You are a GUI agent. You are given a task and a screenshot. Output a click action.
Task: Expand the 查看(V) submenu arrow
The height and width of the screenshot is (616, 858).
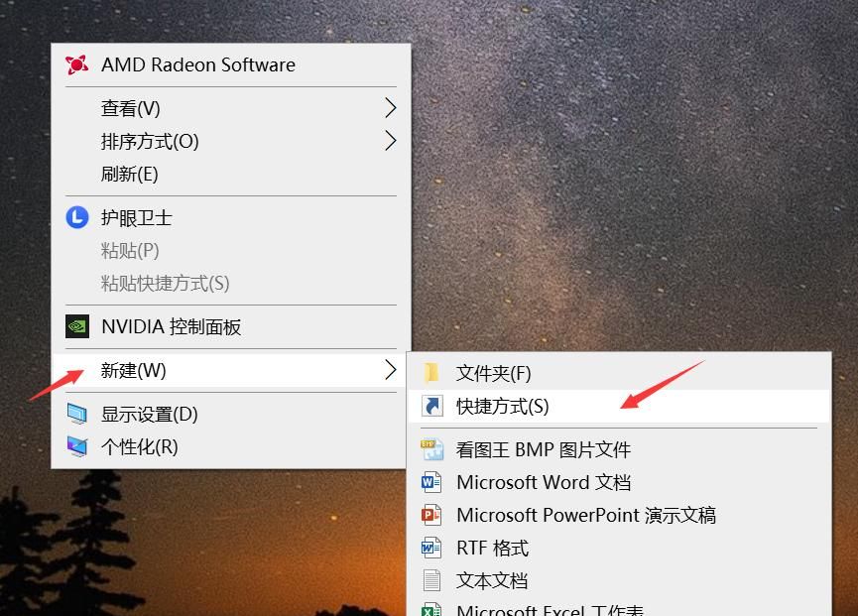point(390,108)
